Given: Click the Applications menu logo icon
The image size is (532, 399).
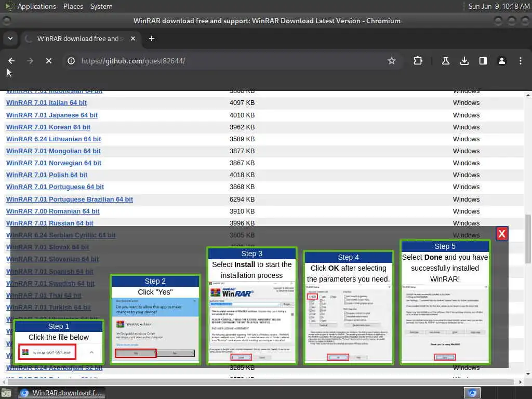Looking at the screenshot, I should click(9, 6).
